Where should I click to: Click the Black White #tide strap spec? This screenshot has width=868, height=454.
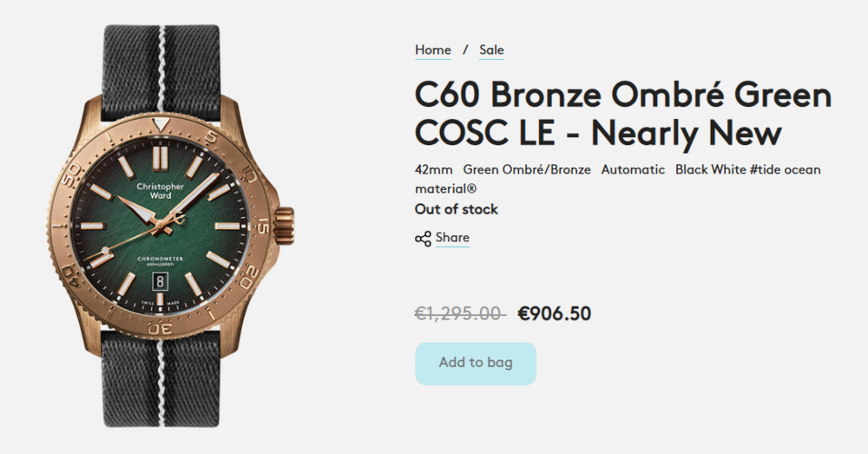click(x=747, y=169)
